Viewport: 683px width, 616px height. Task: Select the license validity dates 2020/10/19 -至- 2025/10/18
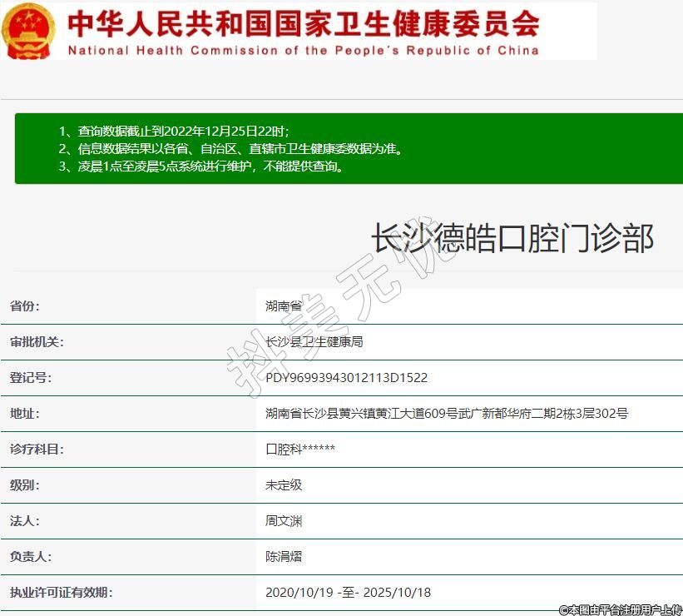click(348, 593)
